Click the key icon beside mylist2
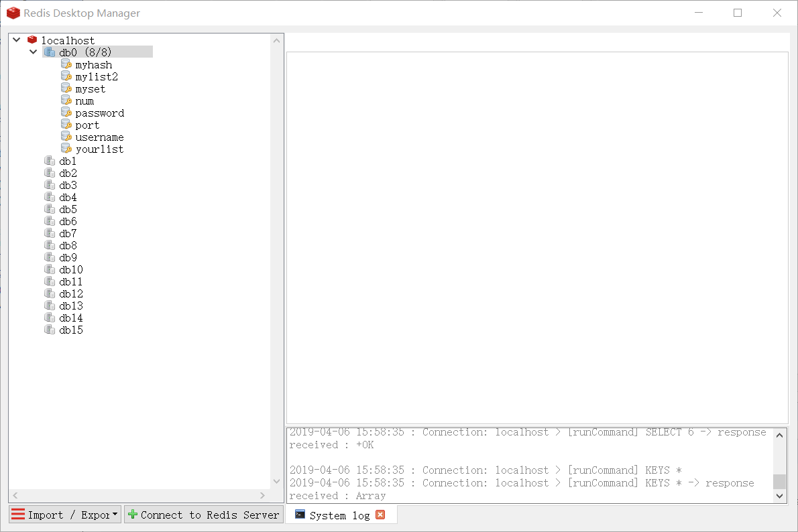Viewport: 798px width, 532px height. pos(66,76)
